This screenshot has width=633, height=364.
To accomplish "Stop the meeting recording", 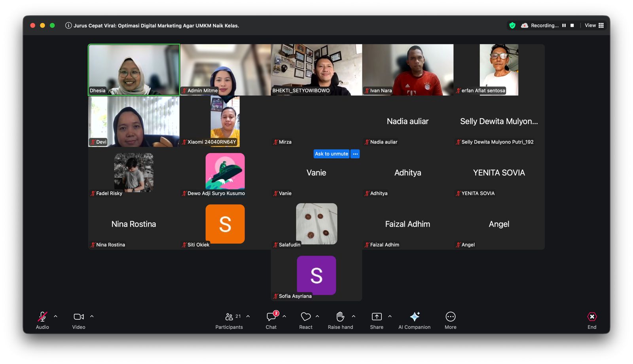I will coord(572,26).
